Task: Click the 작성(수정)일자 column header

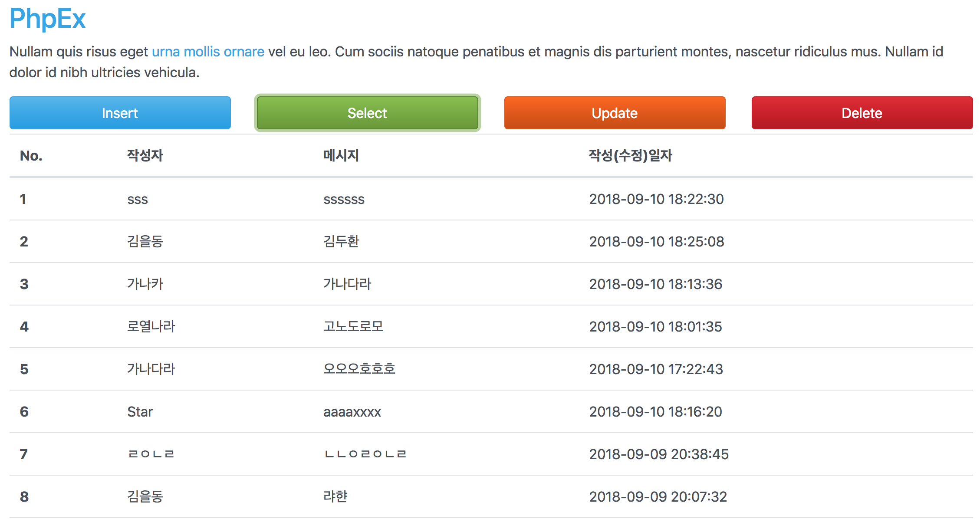Action: [630, 156]
